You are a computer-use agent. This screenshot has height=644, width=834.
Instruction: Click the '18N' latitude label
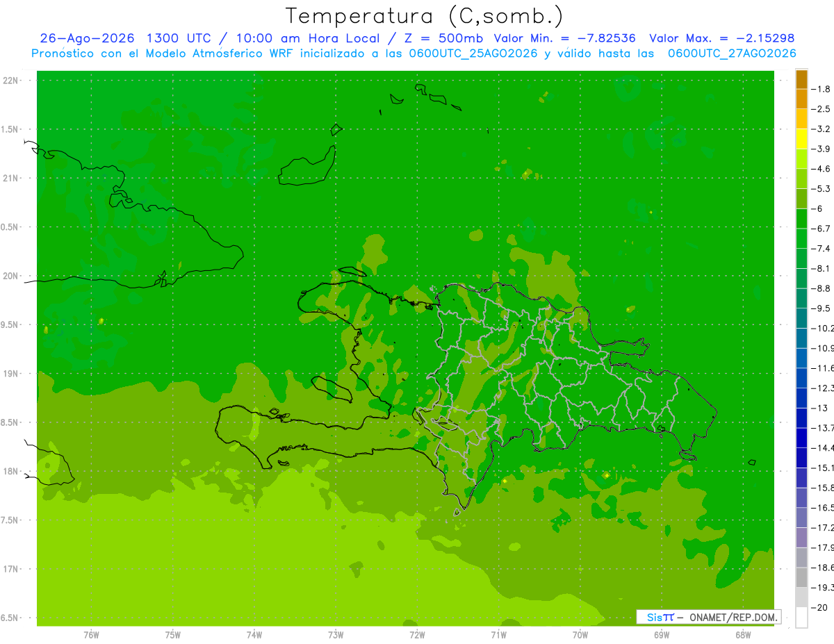pos(10,471)
